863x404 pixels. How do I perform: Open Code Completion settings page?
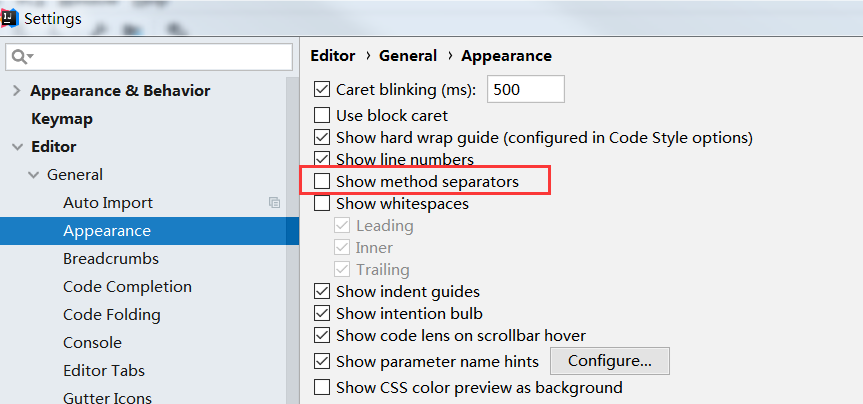click(x=127, y=287)
